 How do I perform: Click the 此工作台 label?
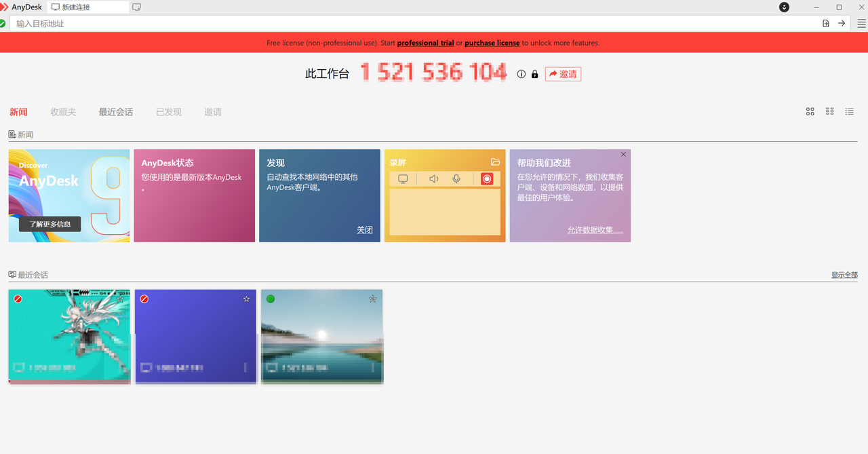coord(327,74)
